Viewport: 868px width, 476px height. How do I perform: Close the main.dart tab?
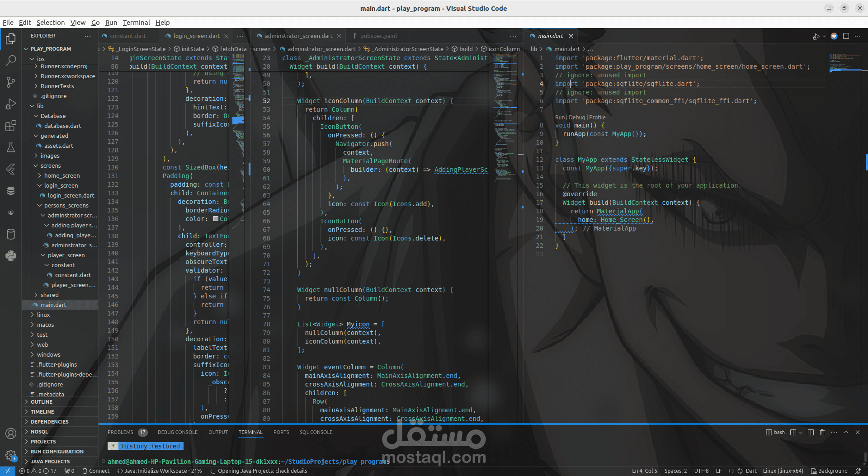pos(571,36)
